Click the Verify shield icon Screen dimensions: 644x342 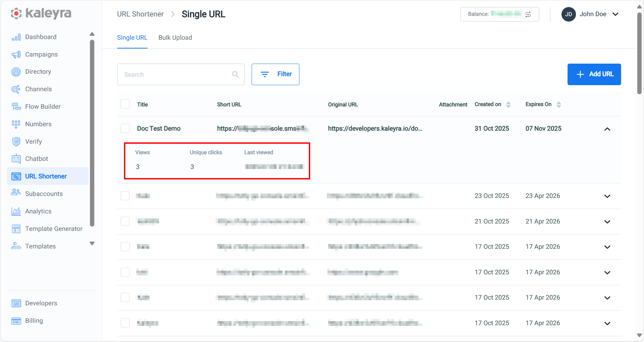click(16, 142)
